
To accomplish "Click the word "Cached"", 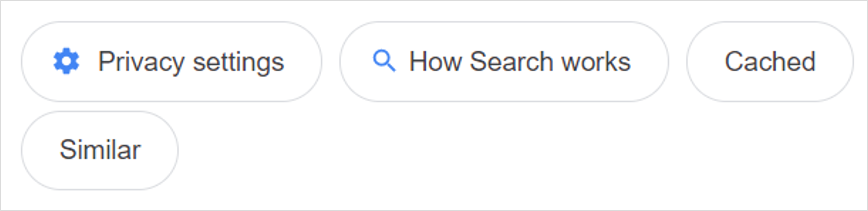I will (x=770, y=62).
